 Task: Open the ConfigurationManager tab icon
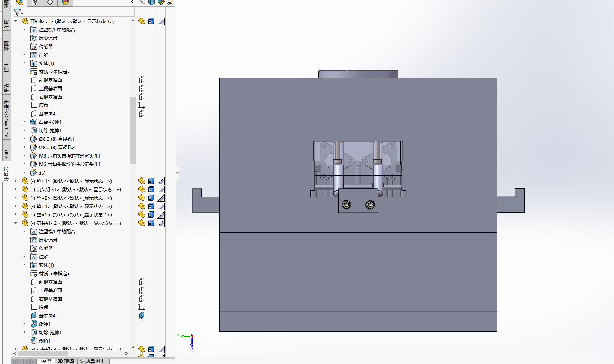pos(35,3)
